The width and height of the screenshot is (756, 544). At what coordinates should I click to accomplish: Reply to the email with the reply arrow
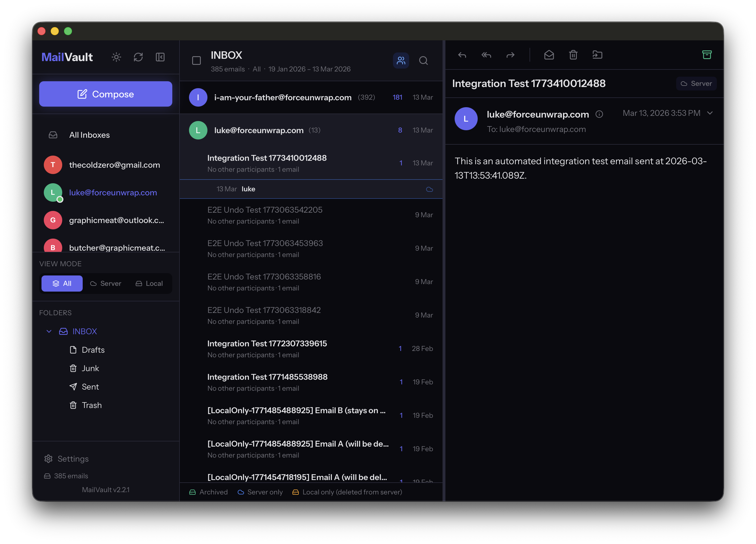pos(462,55)
